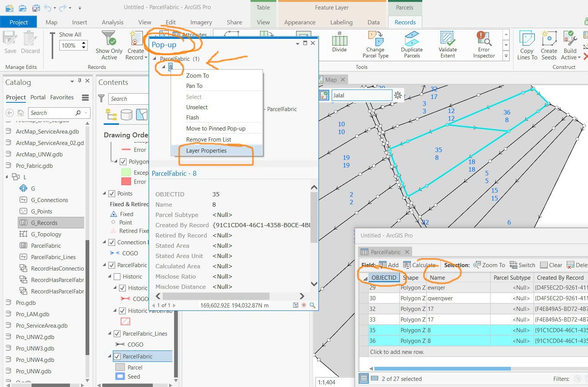Viewport: 588px width, 387px height.
Task: Choose Pan To from the context menu
Action: tap(217, 86)
